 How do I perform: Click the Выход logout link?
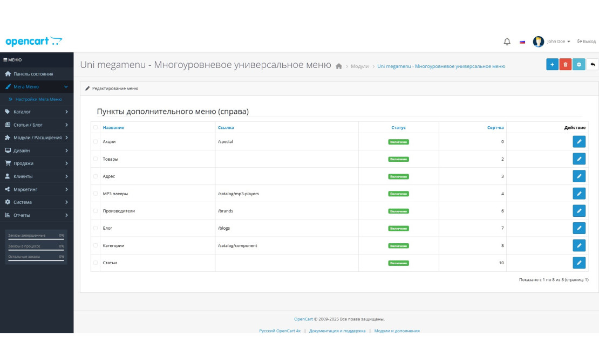click(x=587, y=42)
